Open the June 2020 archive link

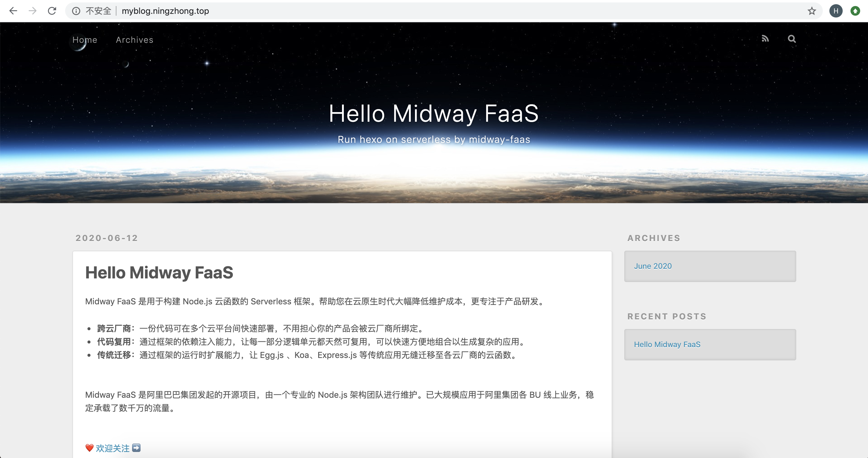(x=653, y=266)
